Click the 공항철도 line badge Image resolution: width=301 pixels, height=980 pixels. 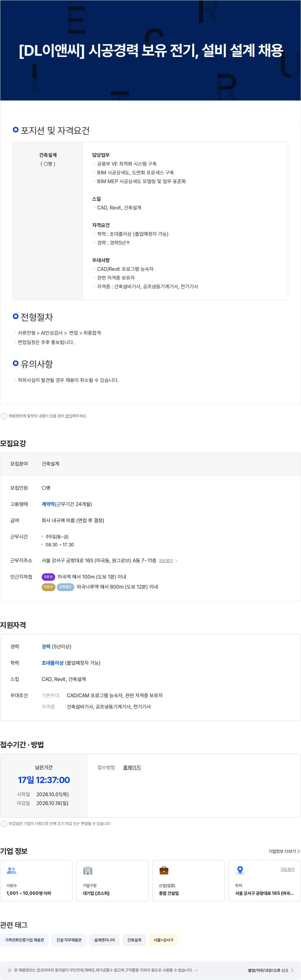click(x=65, y=587)
